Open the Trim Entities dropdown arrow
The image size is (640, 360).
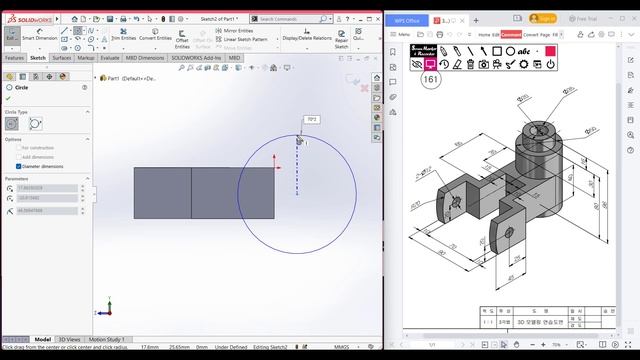point(123,49)
